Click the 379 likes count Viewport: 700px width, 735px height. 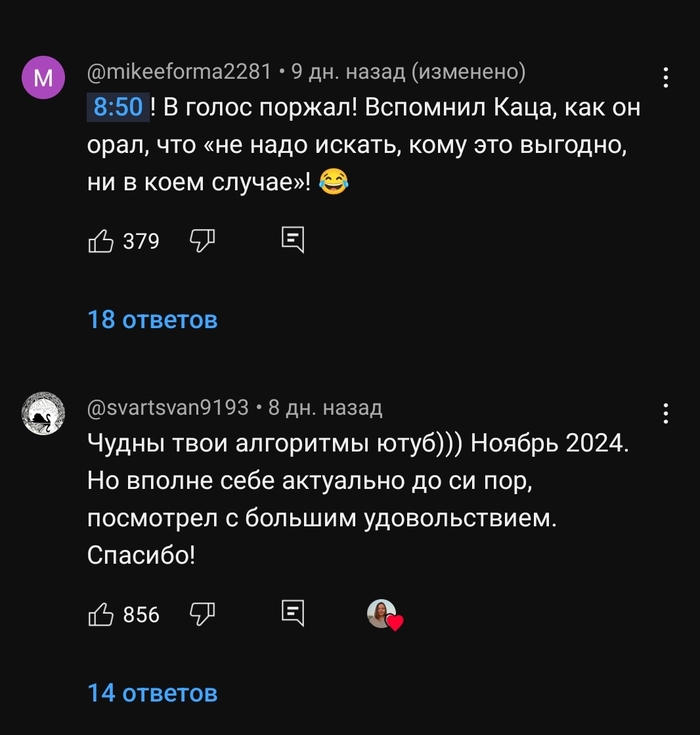click(141, 241)
